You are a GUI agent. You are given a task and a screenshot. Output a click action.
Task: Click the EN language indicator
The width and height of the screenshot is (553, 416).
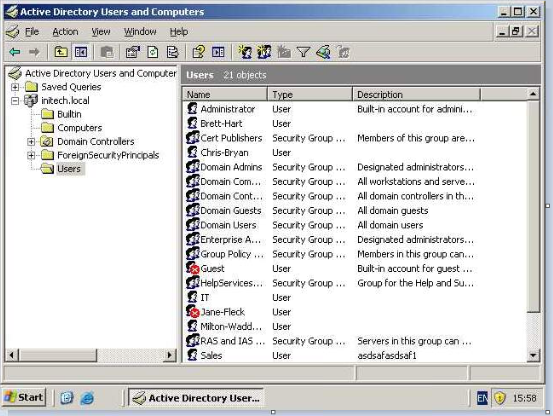tap(482, 398)
